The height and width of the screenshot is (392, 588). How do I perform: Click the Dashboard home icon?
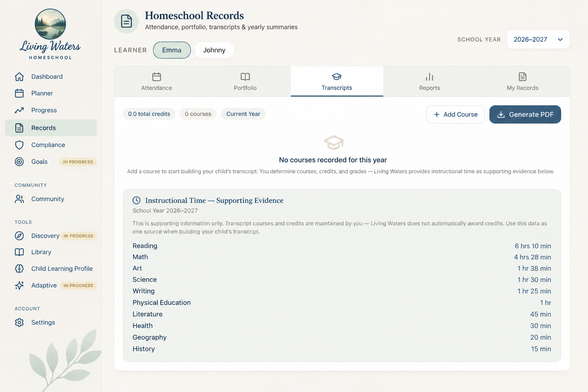point(19,77)
